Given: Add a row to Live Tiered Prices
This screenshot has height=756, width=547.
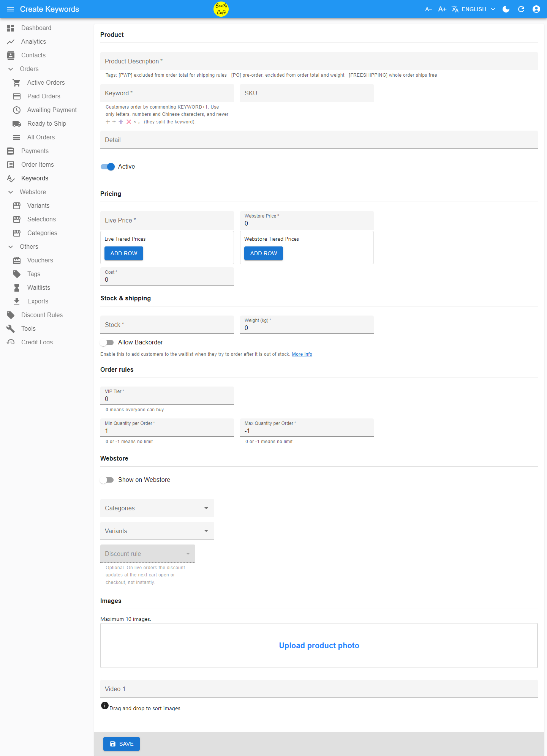Looking at the screenshot, I should 124,253.
